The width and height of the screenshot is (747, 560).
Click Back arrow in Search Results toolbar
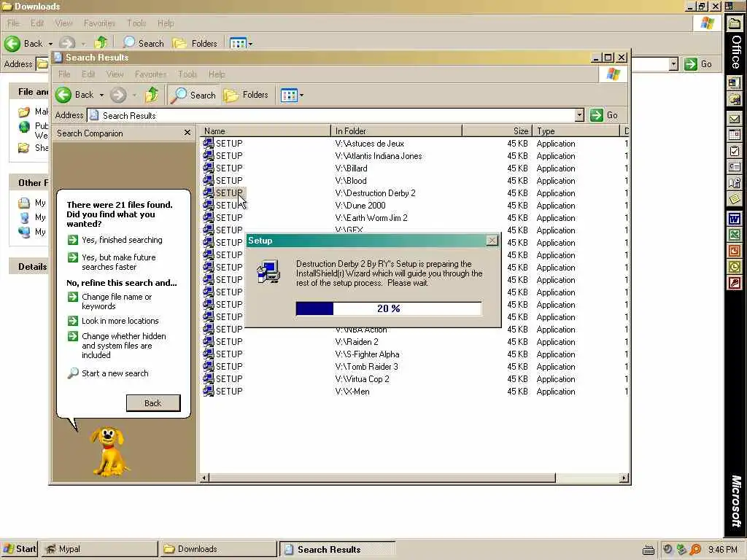(63, 95)
